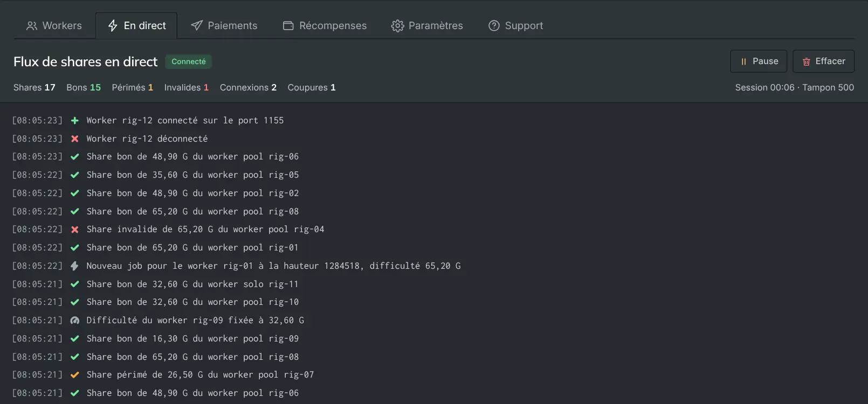
Task: Click the red cross icon for rig-12 déconnecté
Action: [75, 139]
